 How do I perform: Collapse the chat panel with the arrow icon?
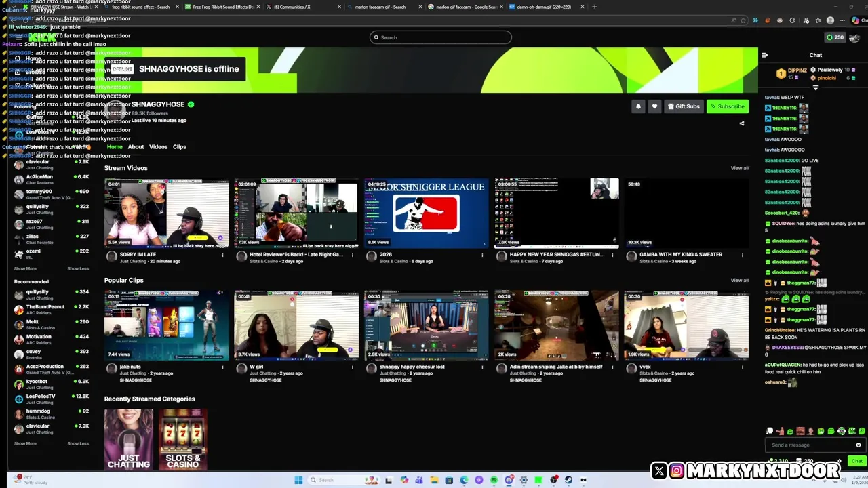[765, 55]
